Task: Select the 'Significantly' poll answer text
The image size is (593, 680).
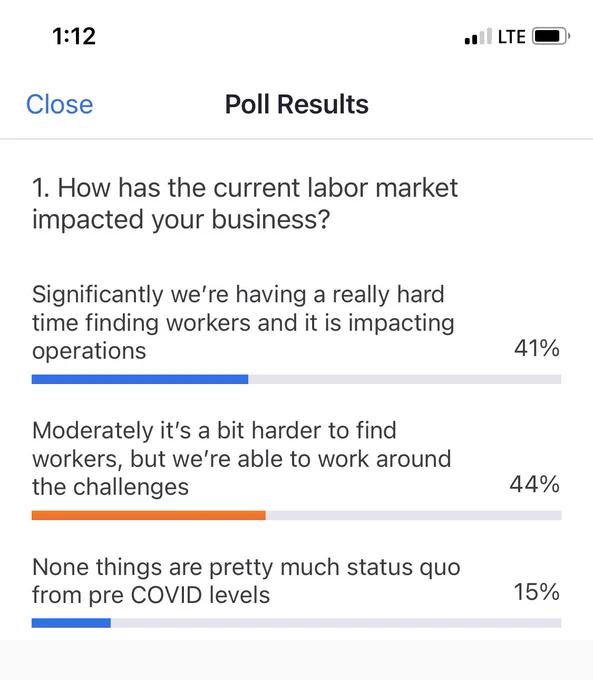Action: (243, 322)
